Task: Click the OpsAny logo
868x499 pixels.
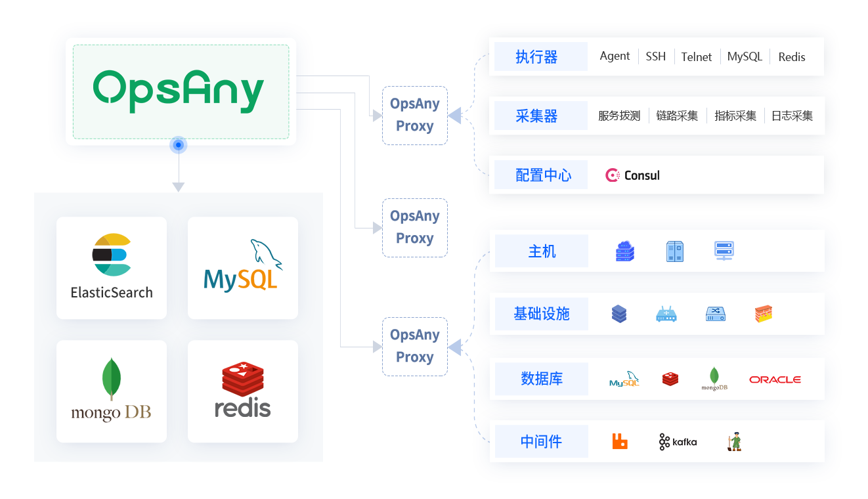Action: (x=179, y=91)
